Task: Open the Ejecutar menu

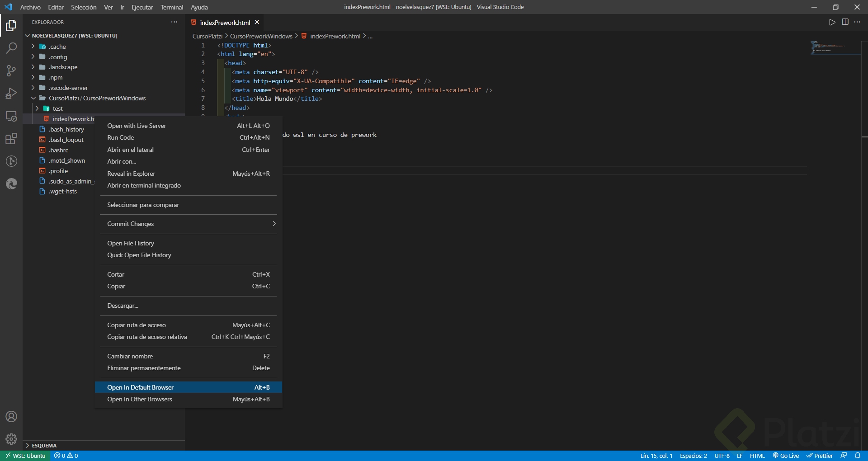Action: click(142, 7)
